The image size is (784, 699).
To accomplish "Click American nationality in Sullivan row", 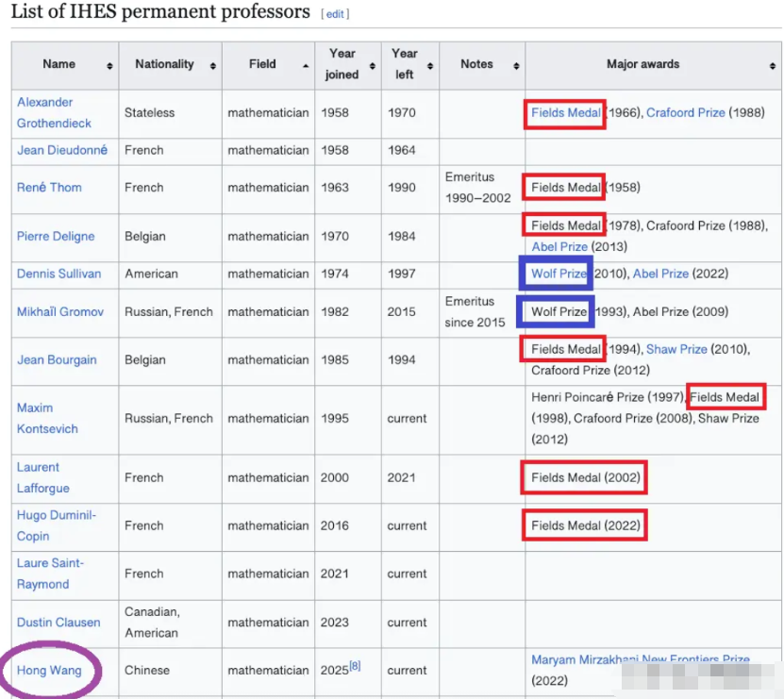I will (x=152, y=274).
